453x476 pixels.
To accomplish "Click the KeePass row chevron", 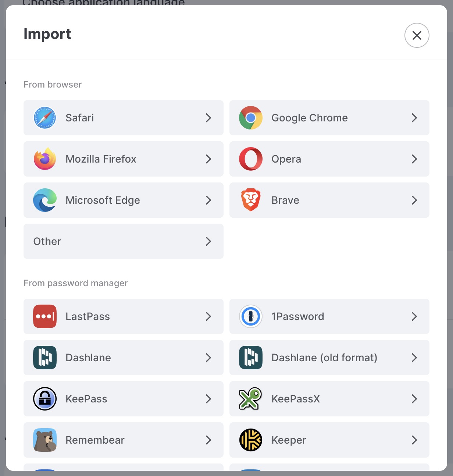I will point(208,399).
